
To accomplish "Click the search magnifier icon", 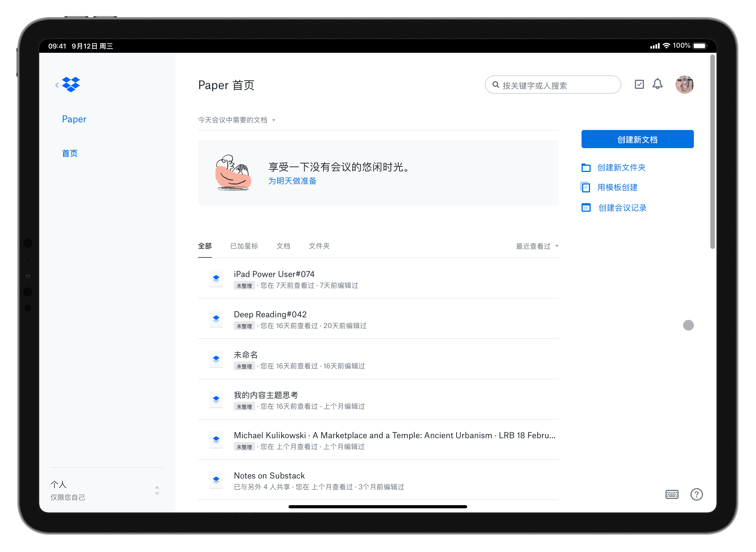I will [x=496, y=85].
